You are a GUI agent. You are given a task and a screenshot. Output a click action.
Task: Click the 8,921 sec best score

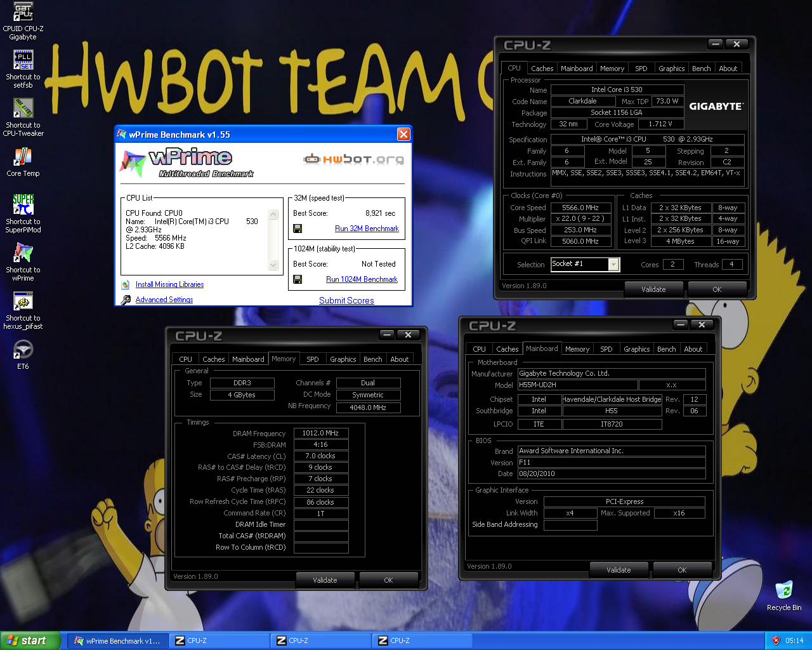tap(380, 213)
